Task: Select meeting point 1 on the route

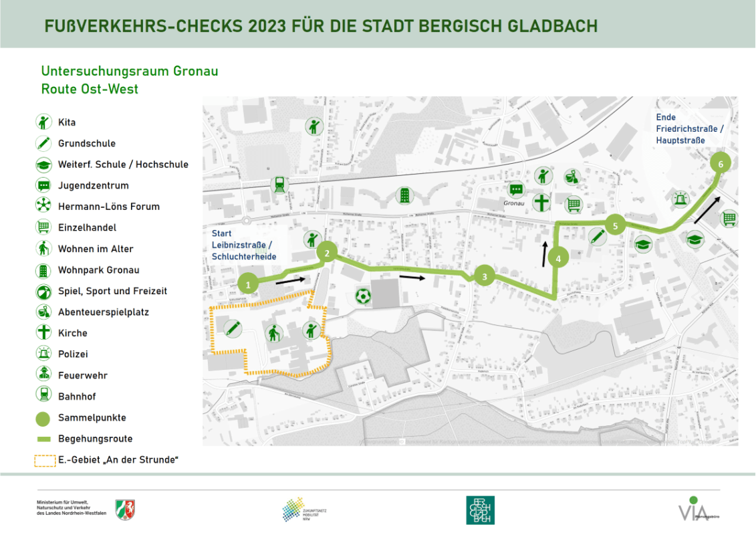Action: pyautogui.click(x=248, y=284)
